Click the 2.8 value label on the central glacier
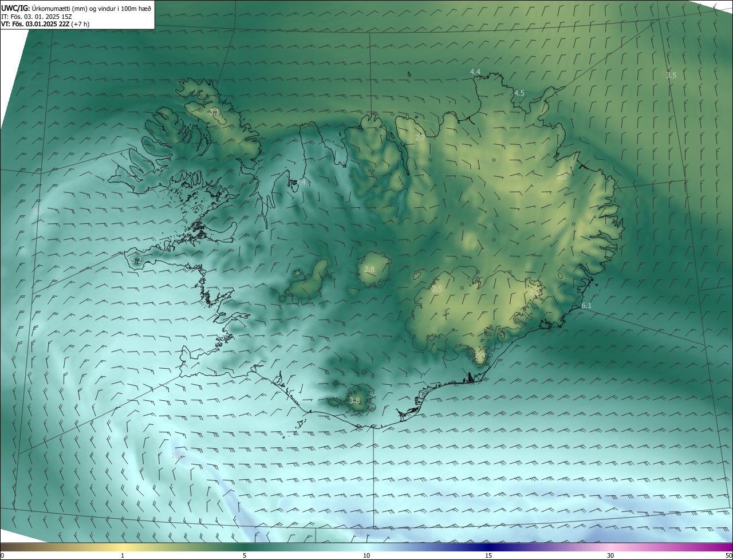Image resolution: width=733 pixels, height=560 pixels. click(x=369, y=270)
